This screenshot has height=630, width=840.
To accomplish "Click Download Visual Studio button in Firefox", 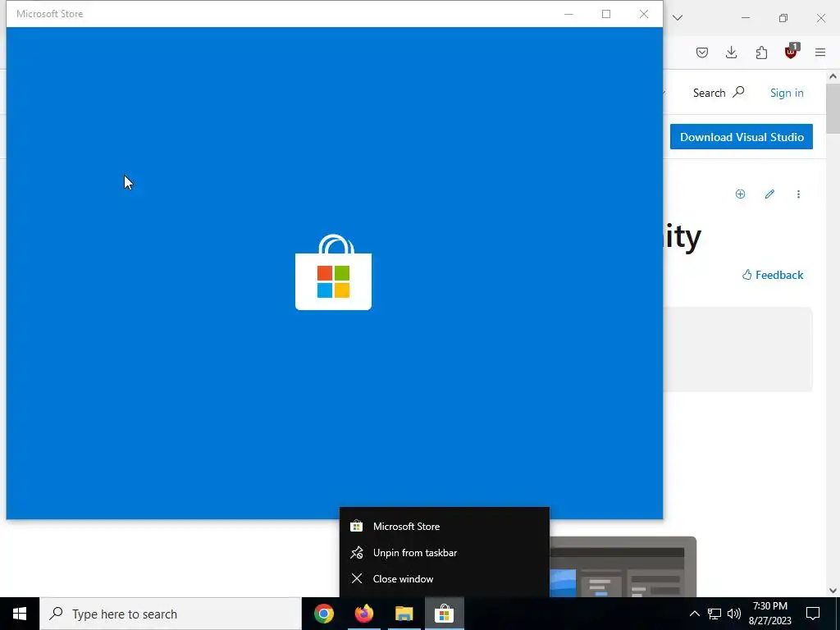I will (742, 137).
